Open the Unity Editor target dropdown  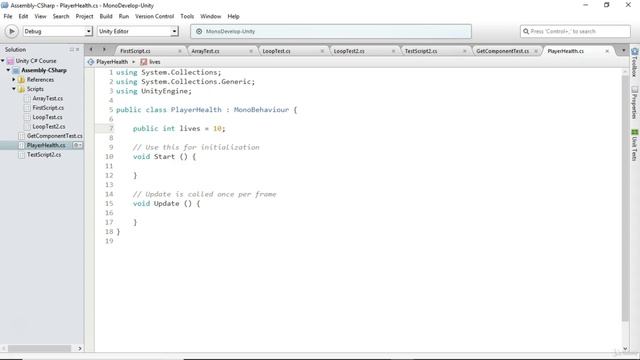(138, 31)
